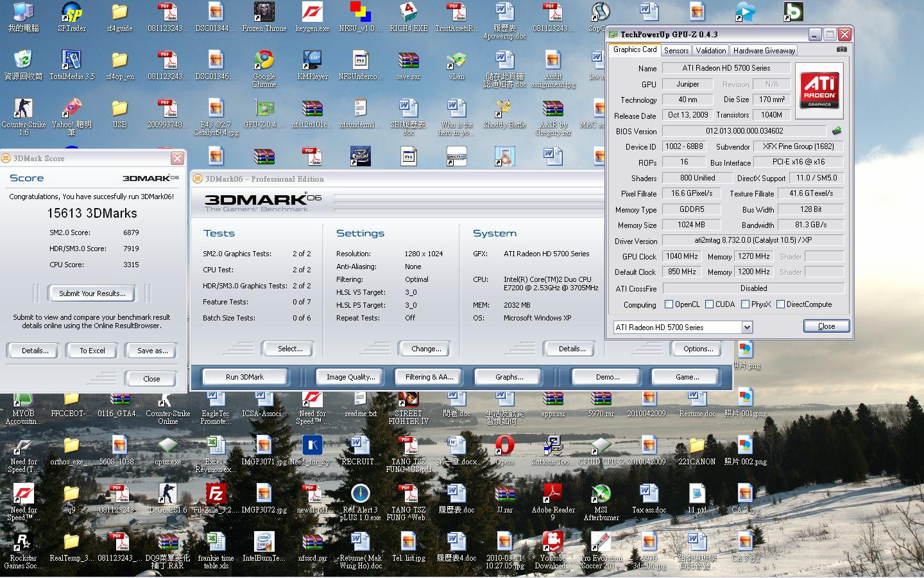
Task: Enable the CUDA checkbox in GPU-Z
Action: 709,304
